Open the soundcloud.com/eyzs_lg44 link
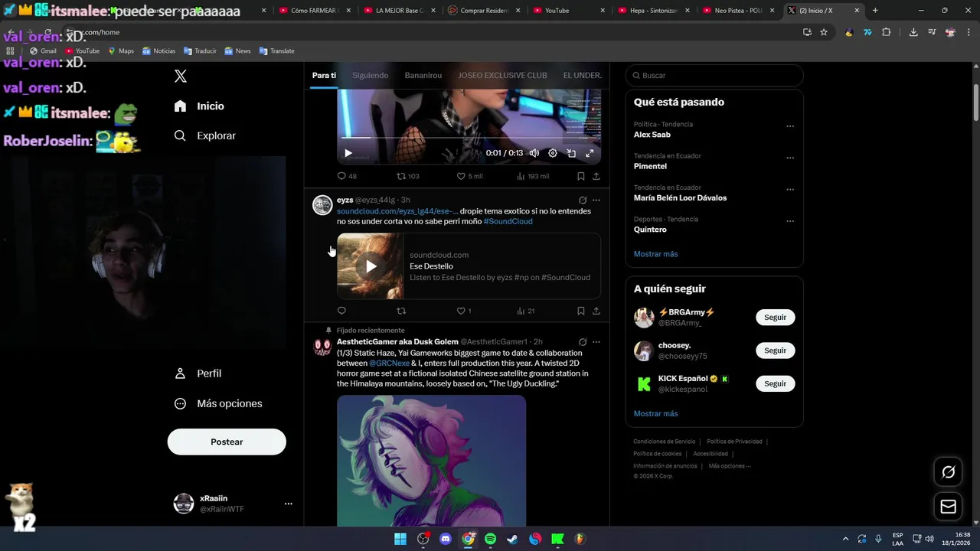The image size is (980, 551). click(x=397, y=211)
